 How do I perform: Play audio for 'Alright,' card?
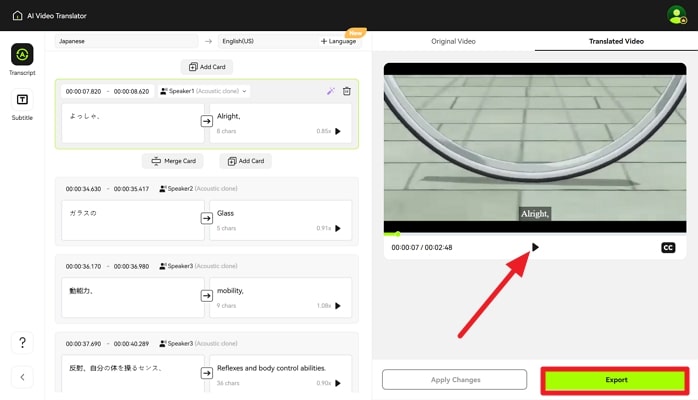pyautogui.click(x=338, y=131)
